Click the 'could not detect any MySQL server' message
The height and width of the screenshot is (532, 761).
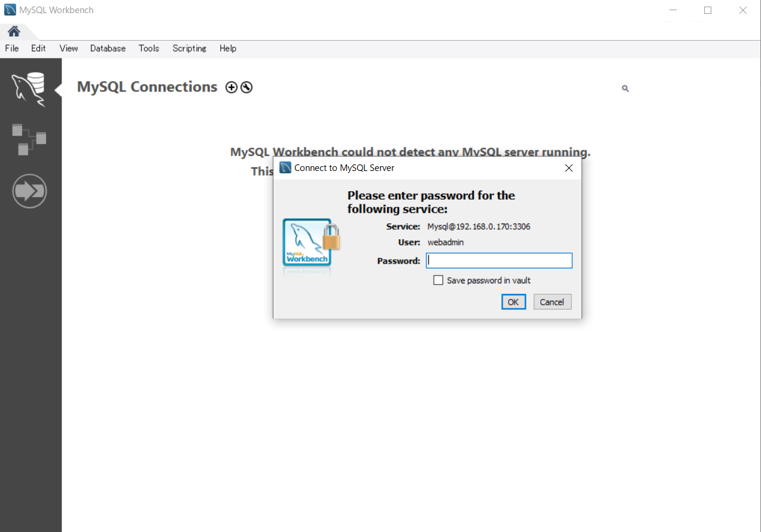click(x=410, y=152)
